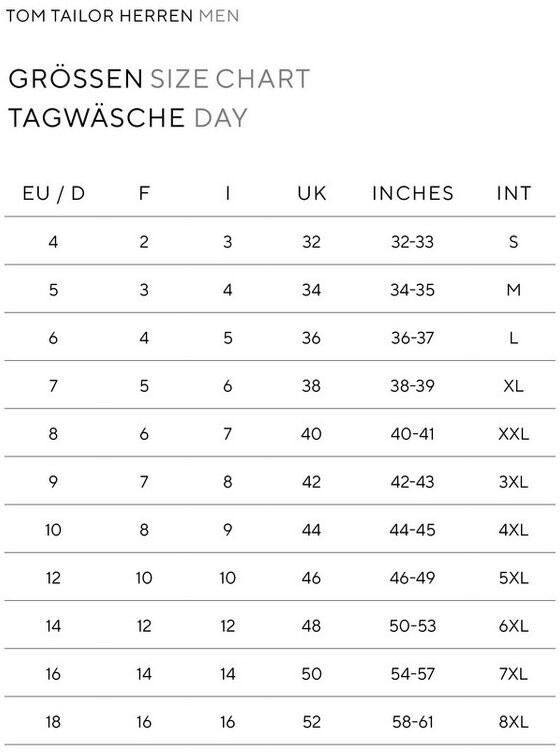Click the I column header
The width and height of the screenshot is (560, 752).
228,193
